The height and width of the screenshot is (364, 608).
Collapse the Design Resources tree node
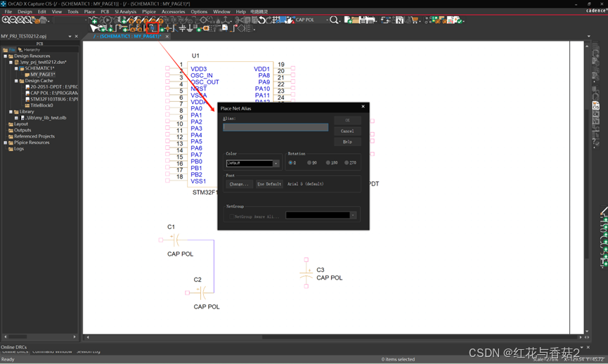(6, 56)
